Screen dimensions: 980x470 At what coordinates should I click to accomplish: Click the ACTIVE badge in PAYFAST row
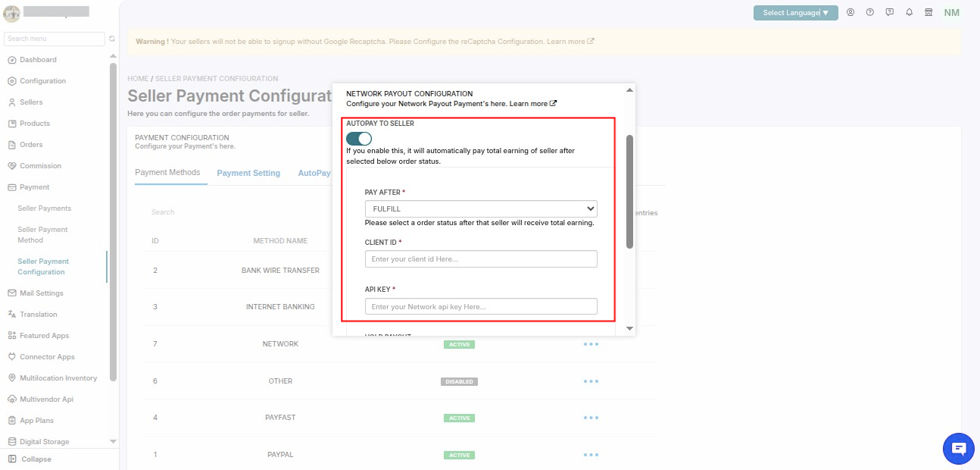[x=459, y=418]
